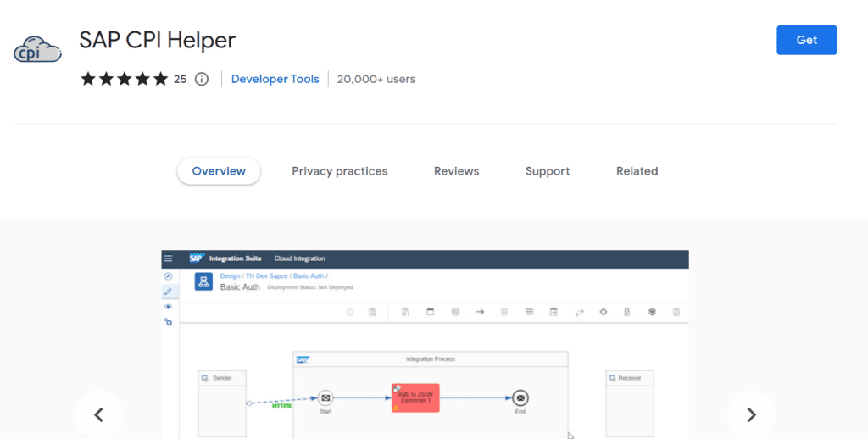Click the SAP CPI Helper cloud logo
The image size is (868, 439).
pos(37,49)
